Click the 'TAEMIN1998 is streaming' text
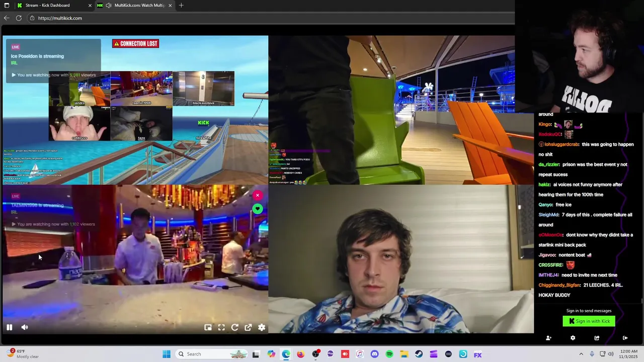This screenshot has height=362, width=644. [x=37, y=206]
